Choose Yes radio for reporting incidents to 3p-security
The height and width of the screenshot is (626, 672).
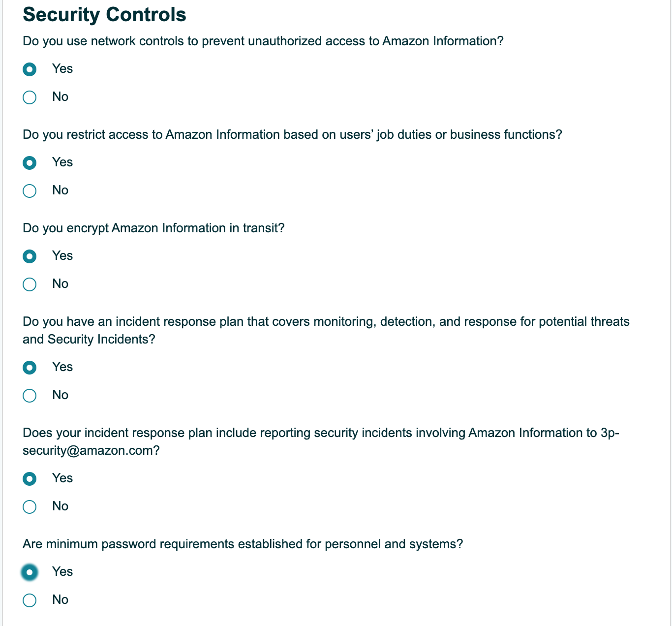point(30,479)
